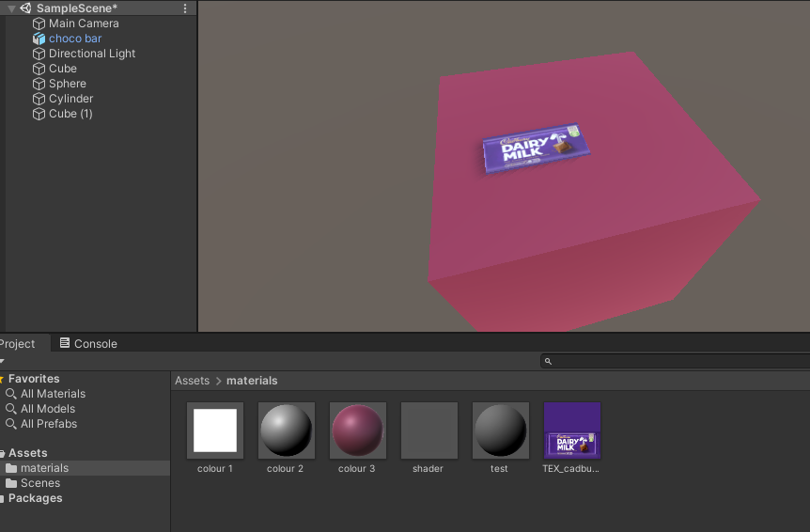Click materials in the breadcrumb path

pos(252,381)
